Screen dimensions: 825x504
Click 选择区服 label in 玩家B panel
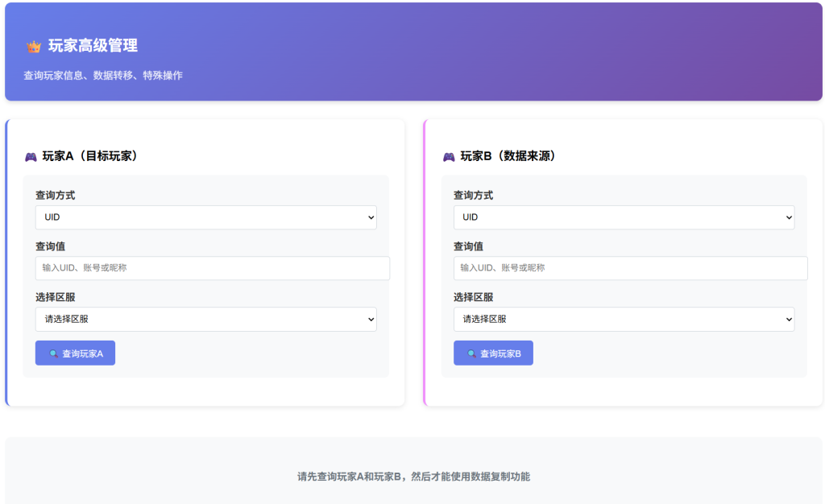point(474,297)
